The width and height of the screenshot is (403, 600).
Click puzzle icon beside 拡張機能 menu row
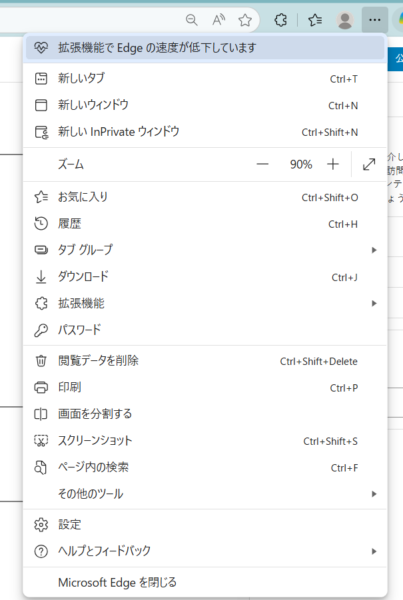pos(41,303)
